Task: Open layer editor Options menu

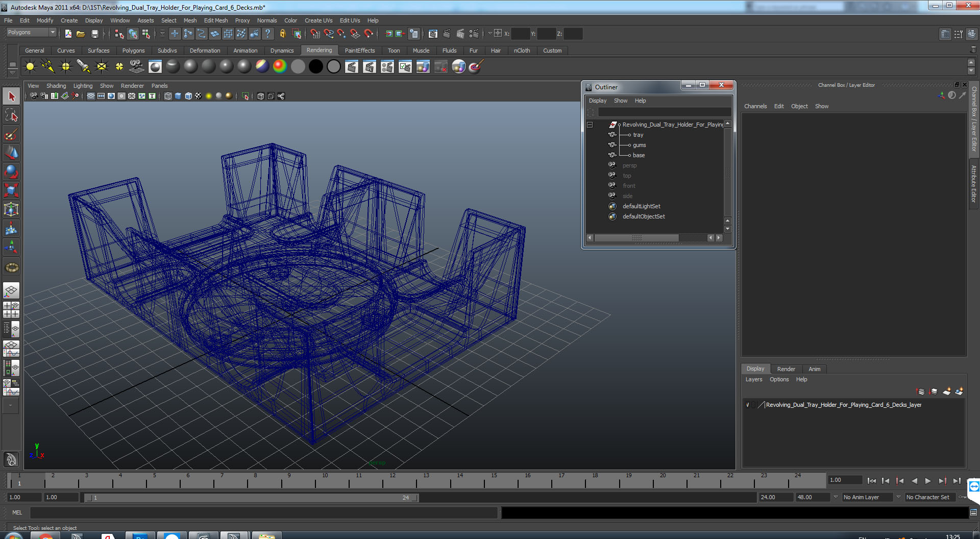Action: click(779, 379)
